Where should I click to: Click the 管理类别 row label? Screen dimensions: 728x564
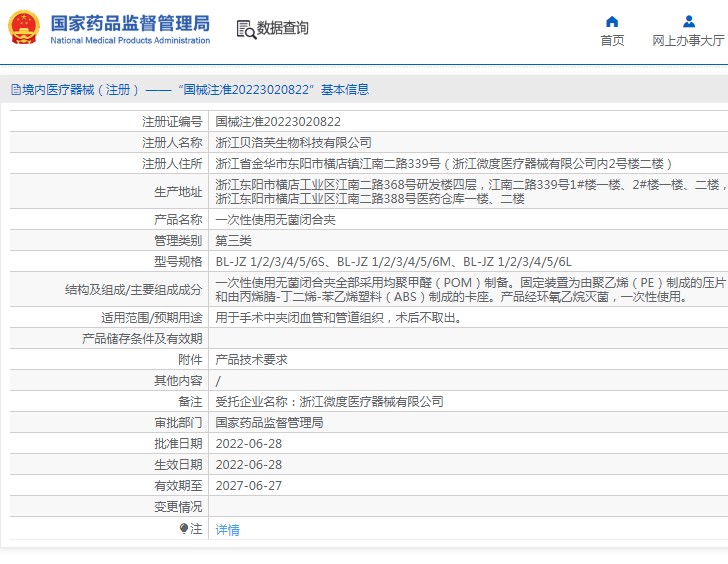pos(178,240)
